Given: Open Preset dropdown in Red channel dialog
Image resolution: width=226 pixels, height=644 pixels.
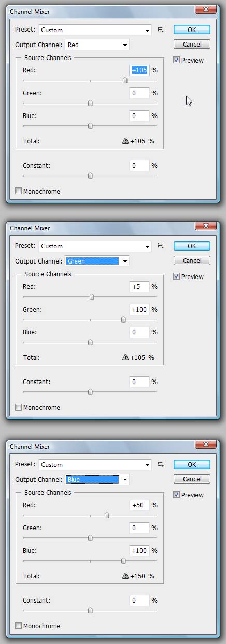Looking at the screenshot, I should click(x=95, y=30).
